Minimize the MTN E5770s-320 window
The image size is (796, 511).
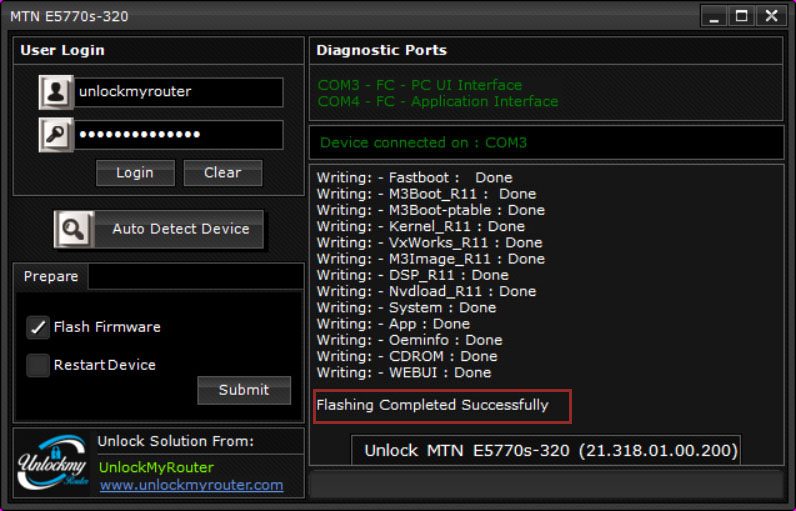[x=714, y=16]
